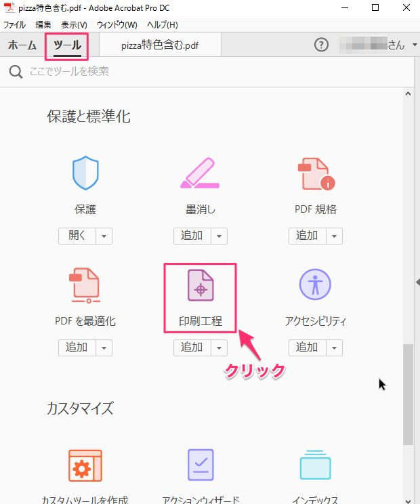Select the アクセシビリティ accessibility icon
The height and width of the screenshot is (504, 420).
point(315,285)
